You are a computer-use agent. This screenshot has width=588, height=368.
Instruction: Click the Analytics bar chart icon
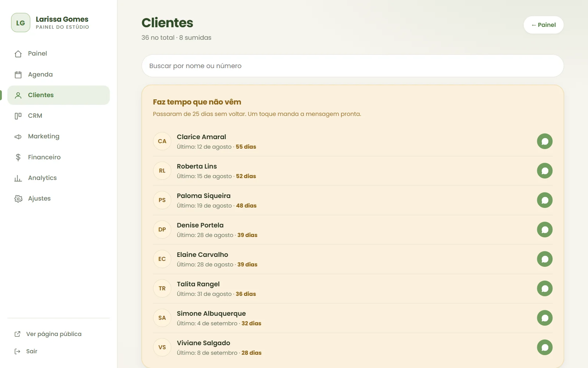click(18, 178)
